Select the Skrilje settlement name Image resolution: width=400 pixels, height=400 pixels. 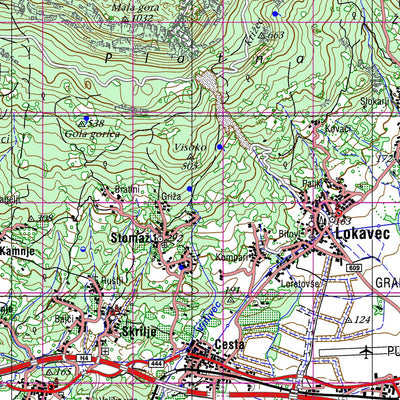click(139, 332)
